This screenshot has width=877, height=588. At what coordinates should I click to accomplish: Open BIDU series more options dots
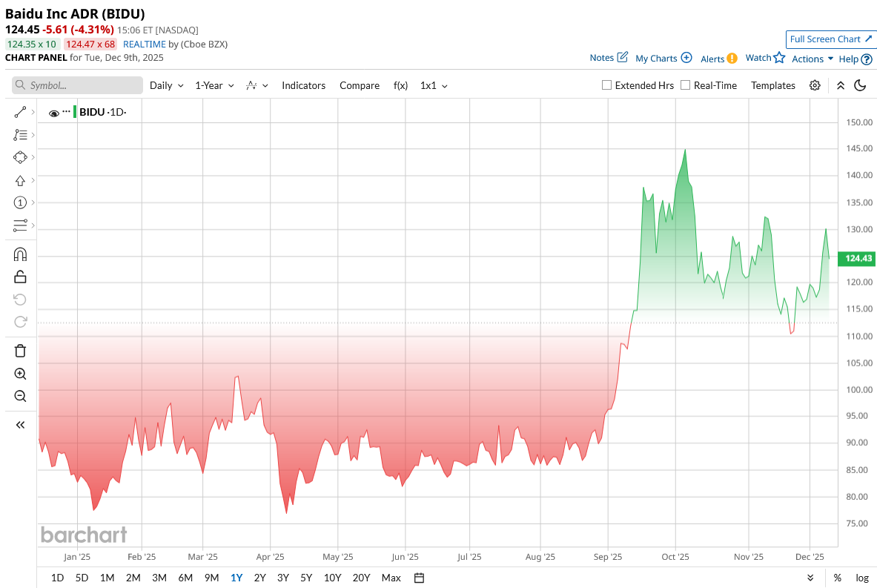point(67,110)
